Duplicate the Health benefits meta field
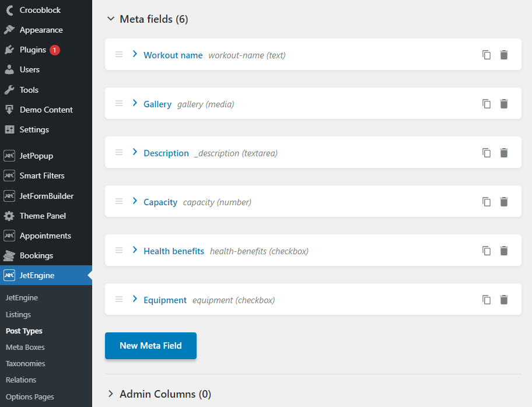Viewport: 532px width, 407px height. 487,251
